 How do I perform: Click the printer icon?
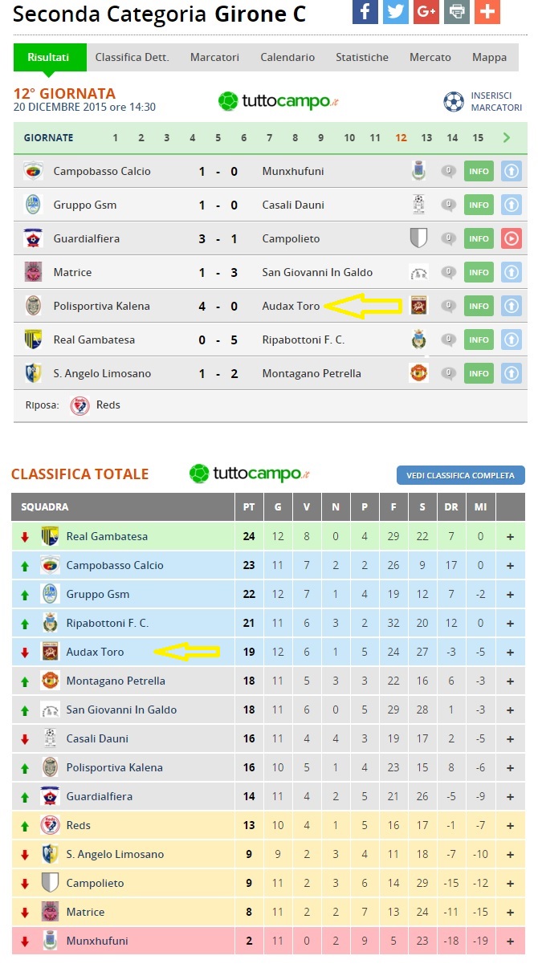point(456,11)
